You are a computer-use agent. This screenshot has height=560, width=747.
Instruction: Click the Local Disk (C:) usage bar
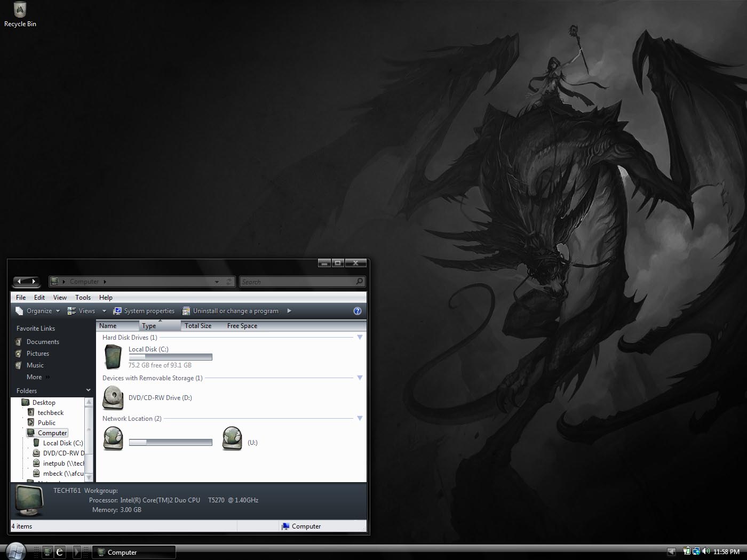(x=171, y=357)
